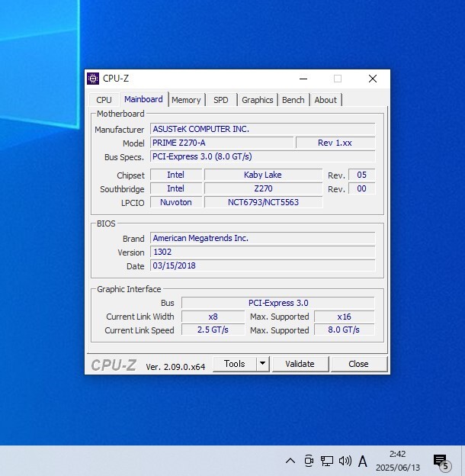Viewport: 465px width, 476px height.
Task: Go to the Graphics tab
Action: click(258, 100)
